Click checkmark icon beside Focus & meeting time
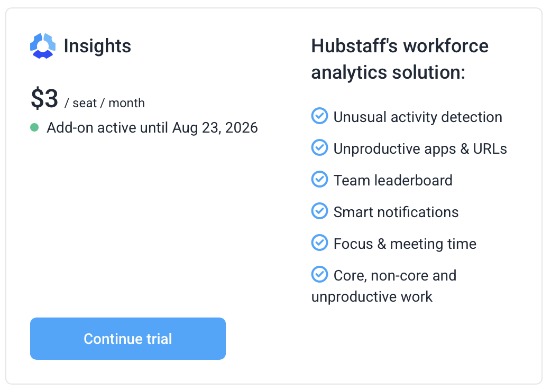Viewport: 551px width, 392px height. (319, 242)
